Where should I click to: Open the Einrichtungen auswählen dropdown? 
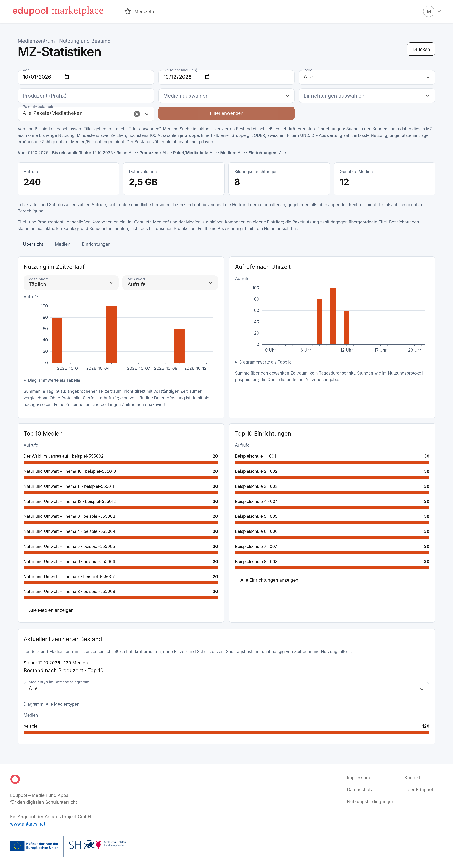(x=367, y=96)
